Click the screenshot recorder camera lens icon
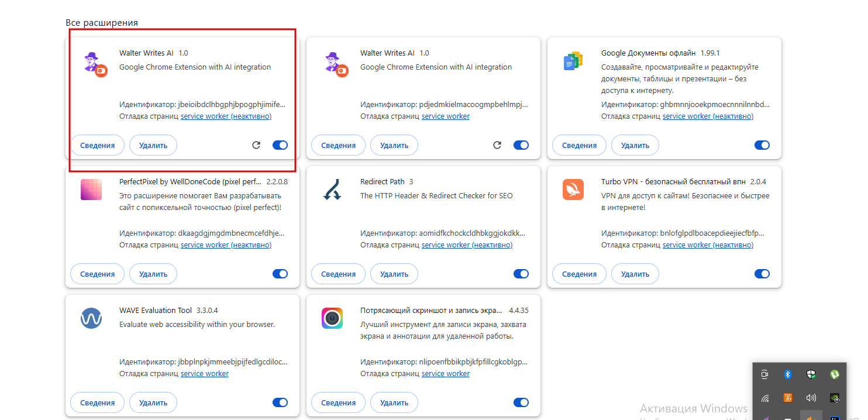Viewport: 868px width, 420px height. coord(332,319)
